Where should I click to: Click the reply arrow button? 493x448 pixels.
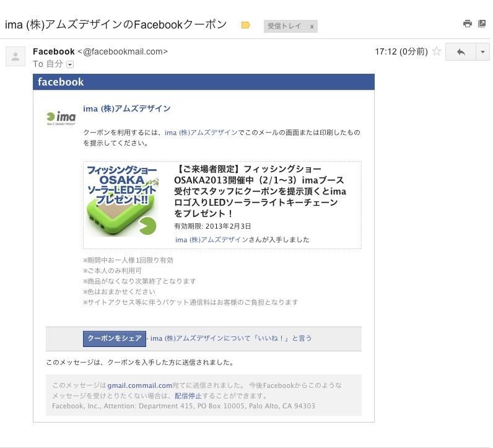(460, 52)
